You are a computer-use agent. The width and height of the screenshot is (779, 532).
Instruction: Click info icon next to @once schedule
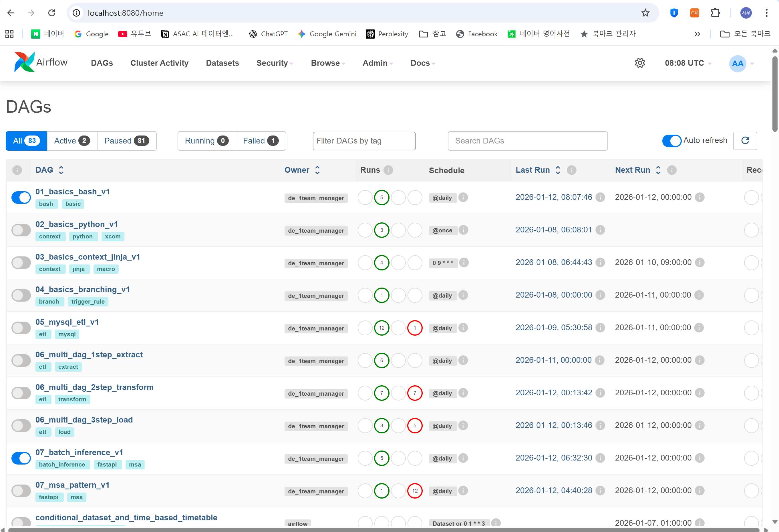(x=463, y=230)
